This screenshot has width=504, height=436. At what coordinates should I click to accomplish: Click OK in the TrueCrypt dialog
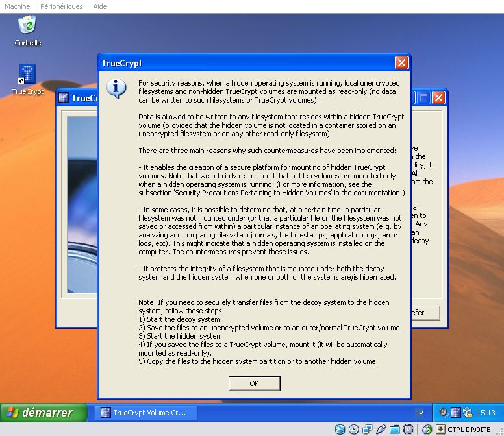[x=254, y=383]
